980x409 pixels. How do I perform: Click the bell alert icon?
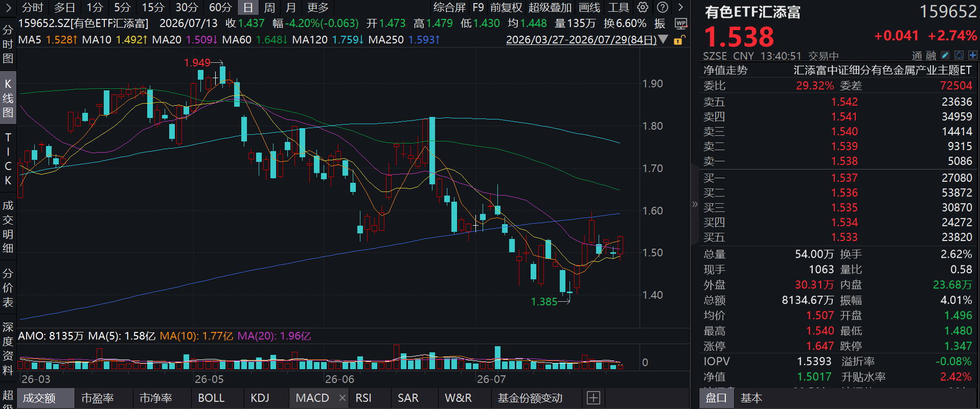click(959, 55)
